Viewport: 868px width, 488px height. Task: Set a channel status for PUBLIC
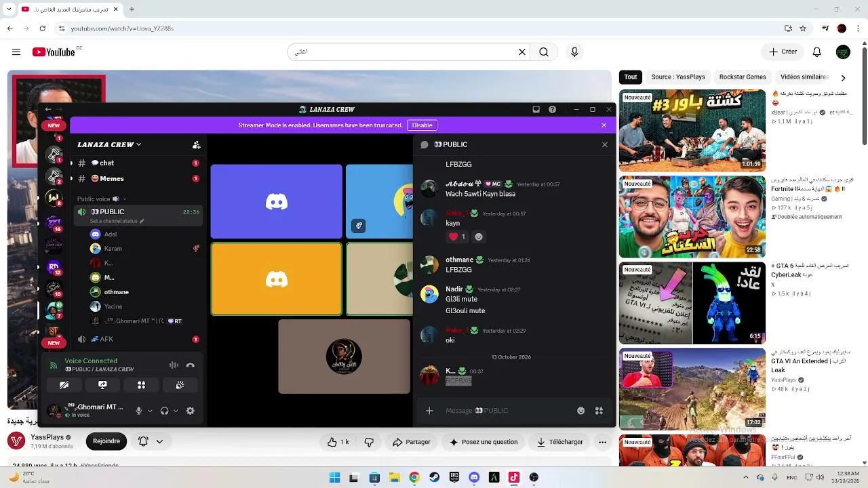click(117, 221)
